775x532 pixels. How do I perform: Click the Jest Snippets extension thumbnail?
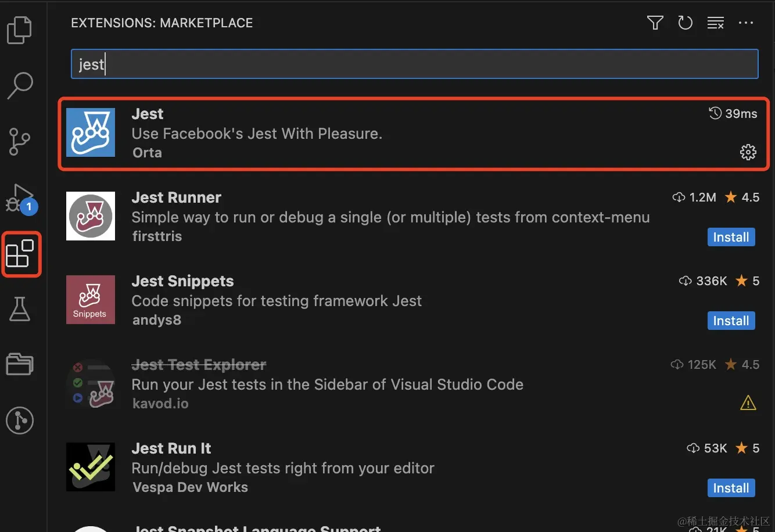91,300
